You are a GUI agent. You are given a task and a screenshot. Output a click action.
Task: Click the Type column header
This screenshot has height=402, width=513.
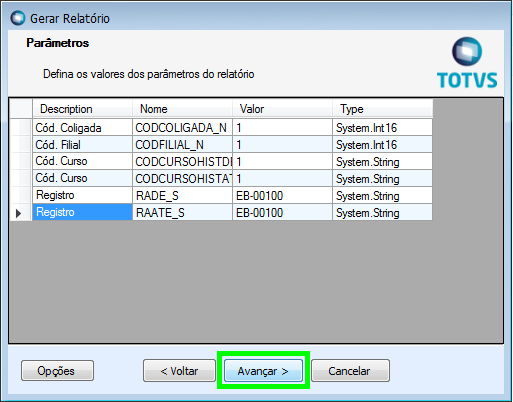383,109
